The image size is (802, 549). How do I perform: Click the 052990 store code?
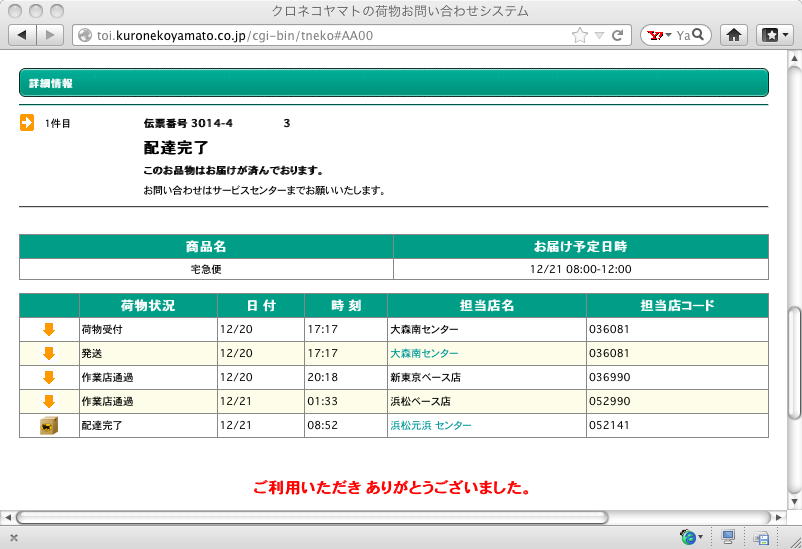609,401
